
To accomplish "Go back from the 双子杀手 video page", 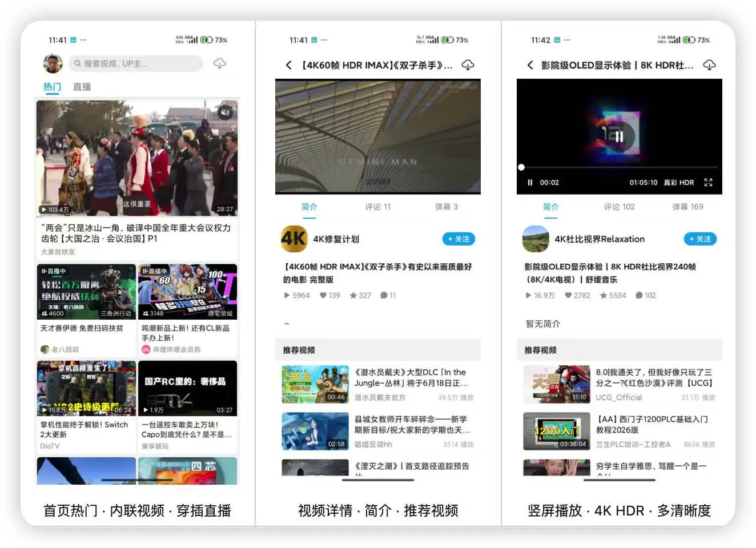I will coord(289,66).
